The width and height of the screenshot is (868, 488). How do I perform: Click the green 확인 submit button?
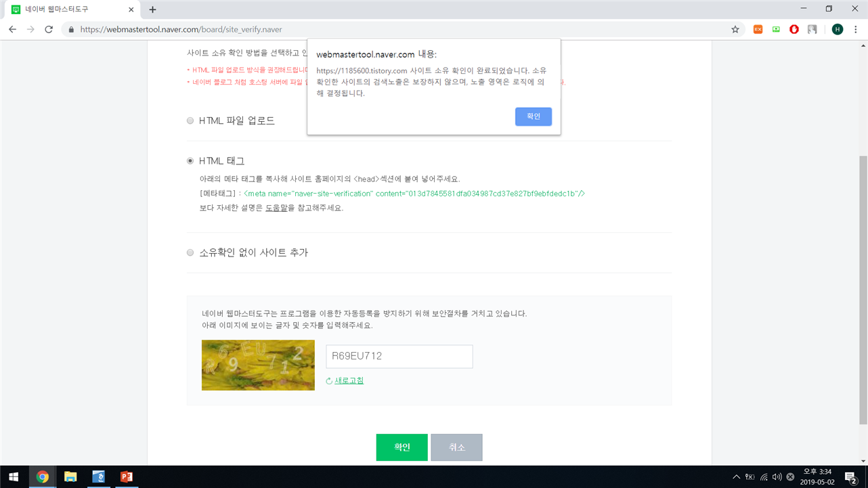402,447
